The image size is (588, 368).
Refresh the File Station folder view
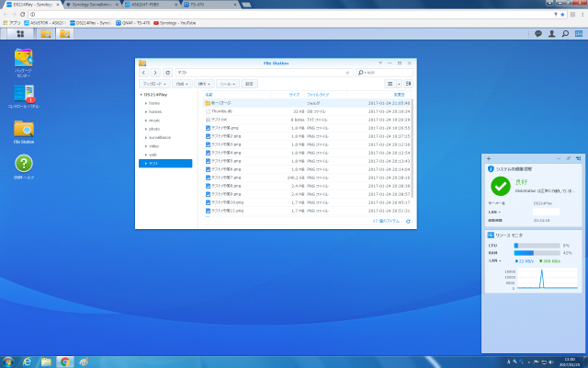[x=167, y=72]
